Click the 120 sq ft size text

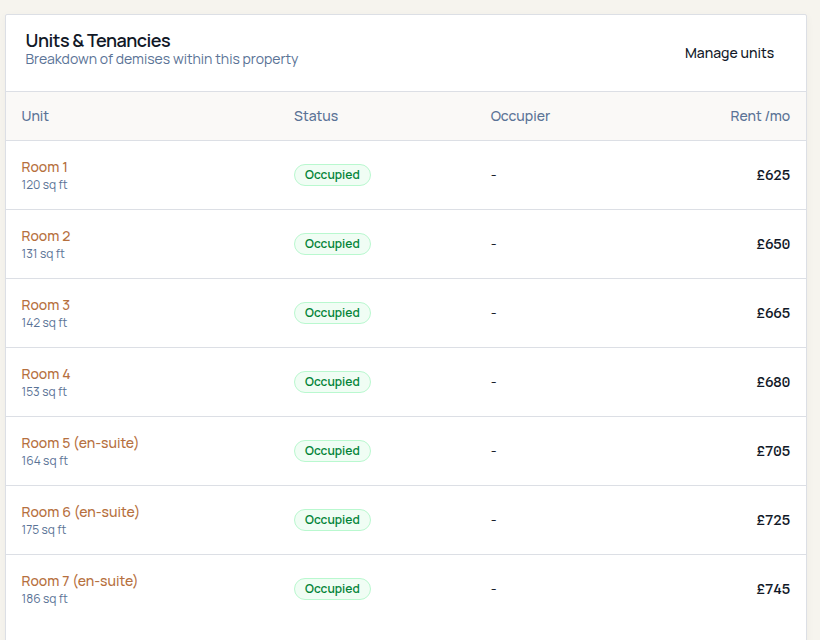[44, 185]
